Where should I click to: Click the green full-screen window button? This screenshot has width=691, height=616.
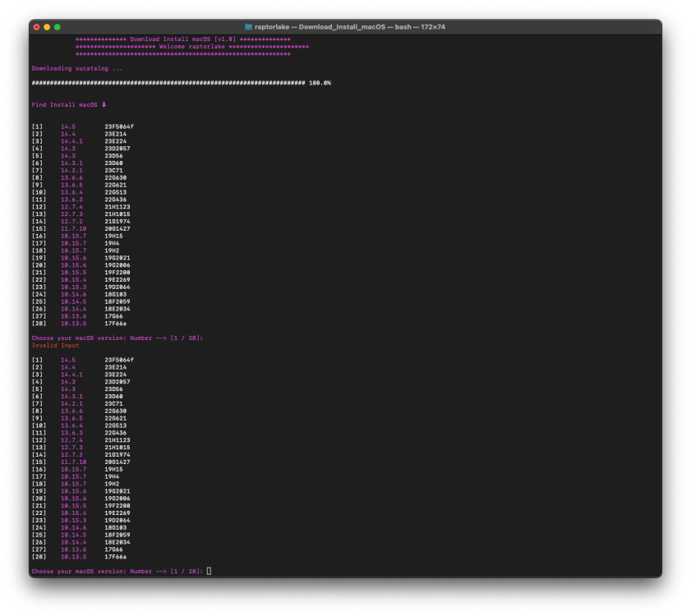(58, 27)
